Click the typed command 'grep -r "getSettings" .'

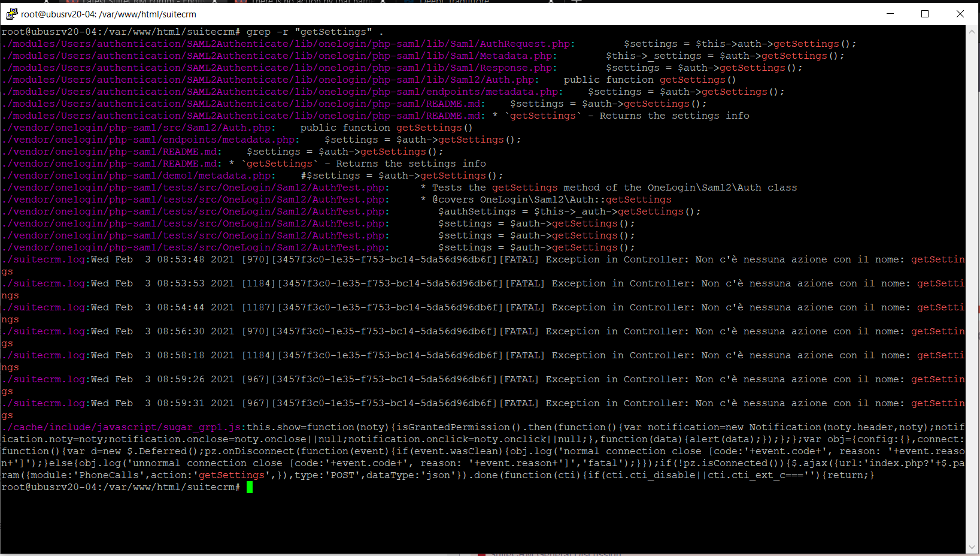pyautogui.click(x=315, y=32)
